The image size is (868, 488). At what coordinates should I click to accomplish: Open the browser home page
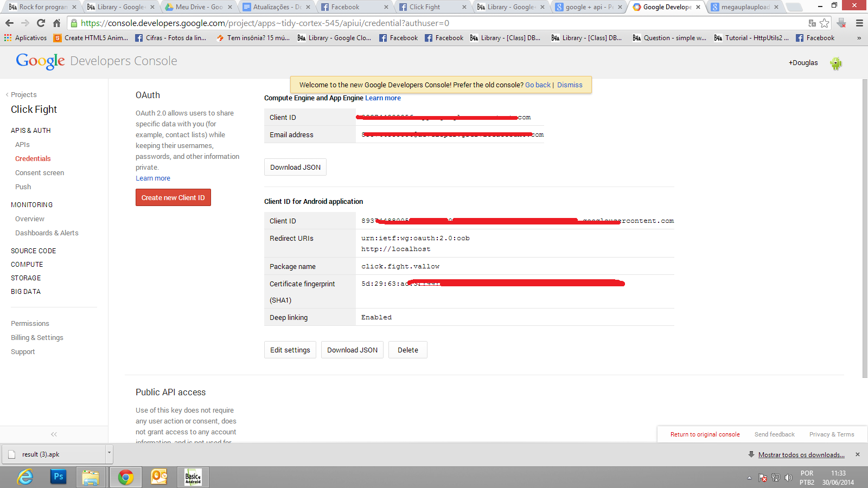[x=56, y=23]
